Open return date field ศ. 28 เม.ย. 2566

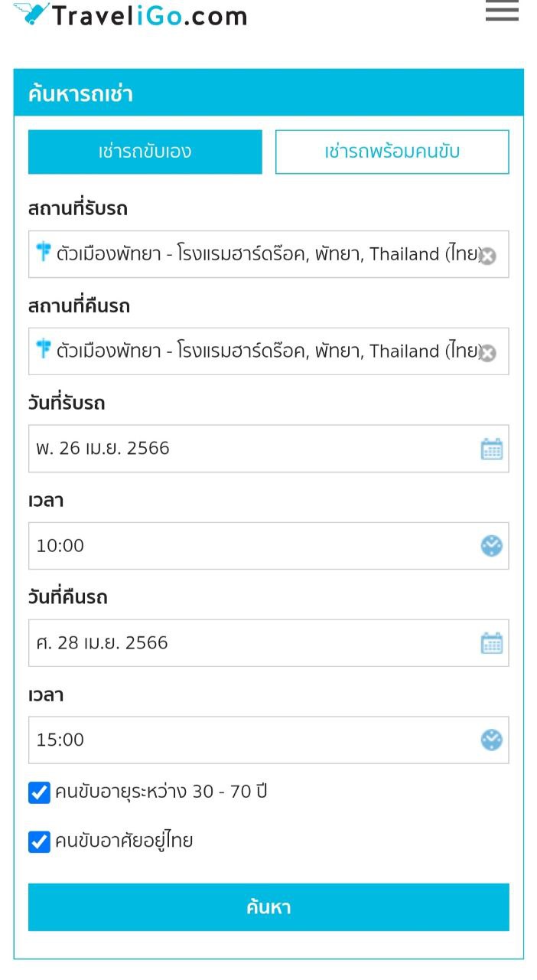coord(252,643)
